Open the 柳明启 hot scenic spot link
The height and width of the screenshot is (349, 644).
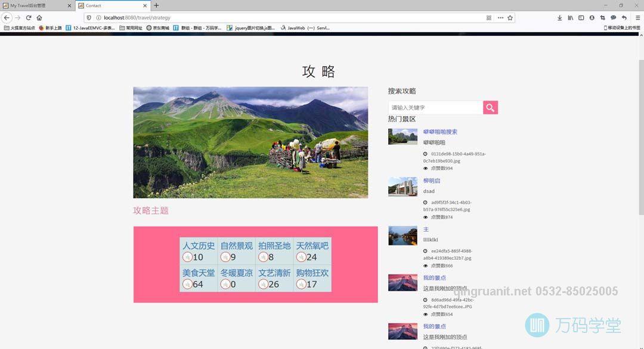point(431,180)
